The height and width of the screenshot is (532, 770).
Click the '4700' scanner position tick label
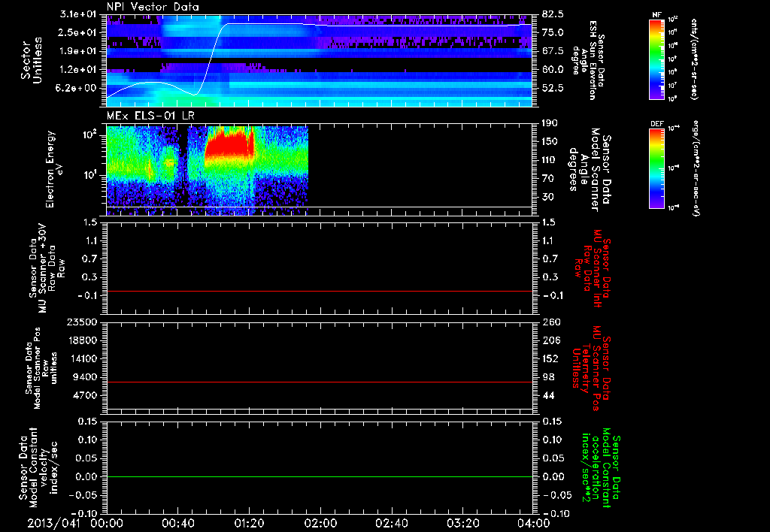click(x=86, y=395)
